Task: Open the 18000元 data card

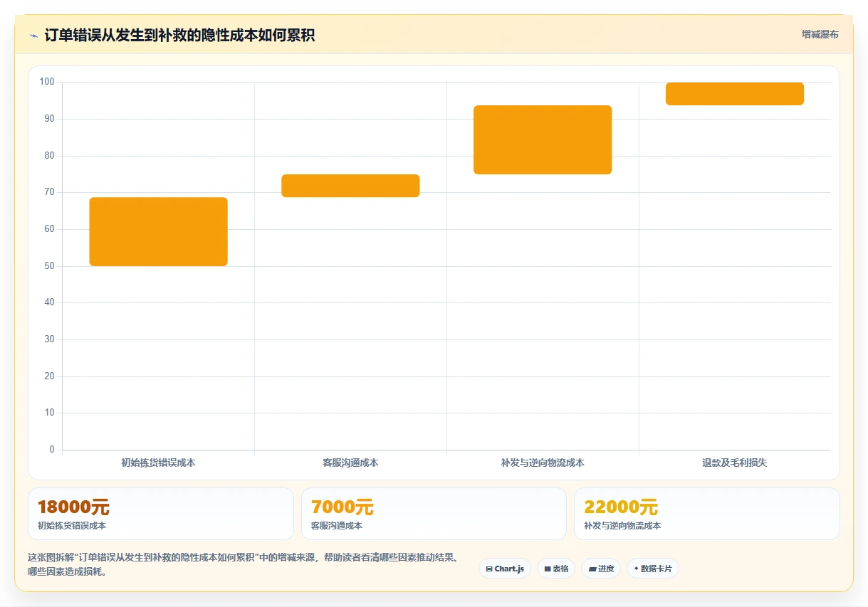Action: pyautogui.click(x=161, y=514)
